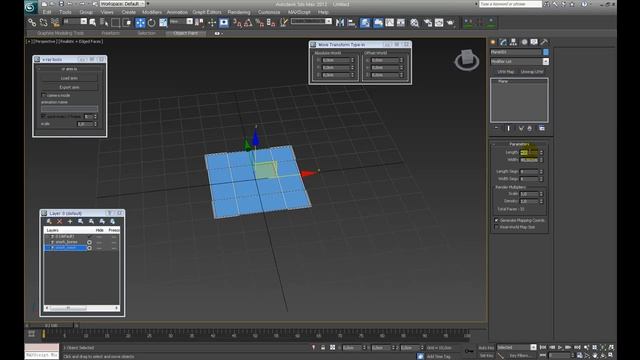Toggle Show End Result icon under stack

(509, 128)
